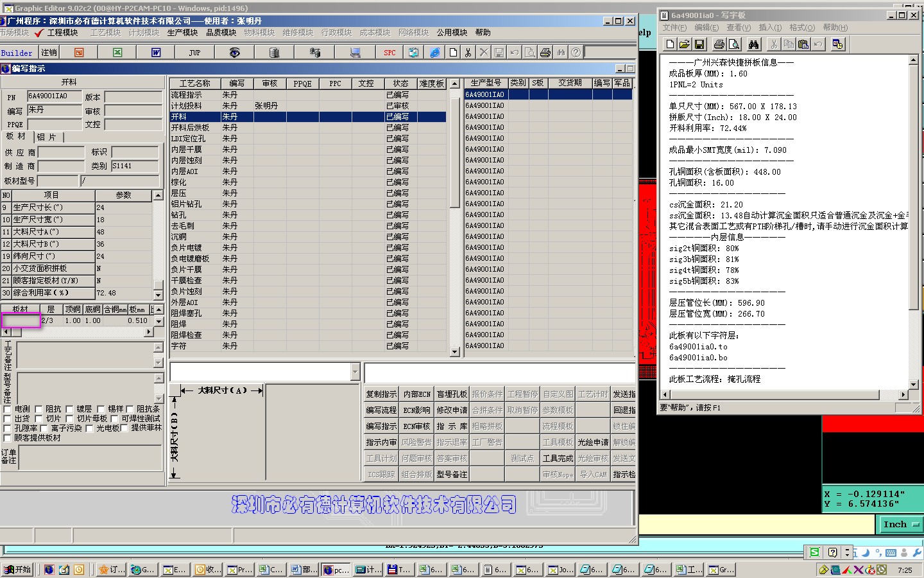Open the 公用模块 menu
This screenshot has width=924, height=578.
tap(452, 33)
